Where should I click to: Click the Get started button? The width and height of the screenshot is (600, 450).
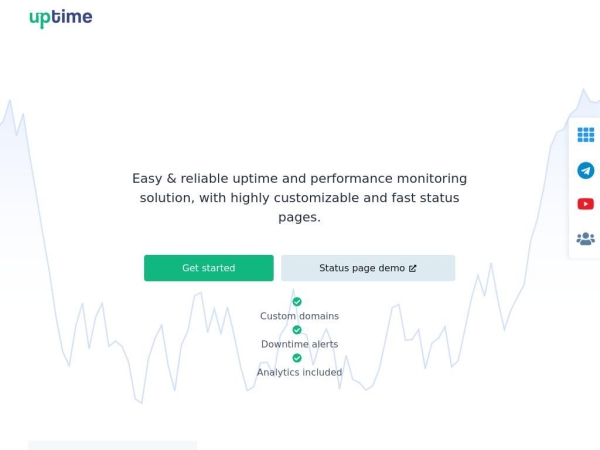click(x=209, y=268)
